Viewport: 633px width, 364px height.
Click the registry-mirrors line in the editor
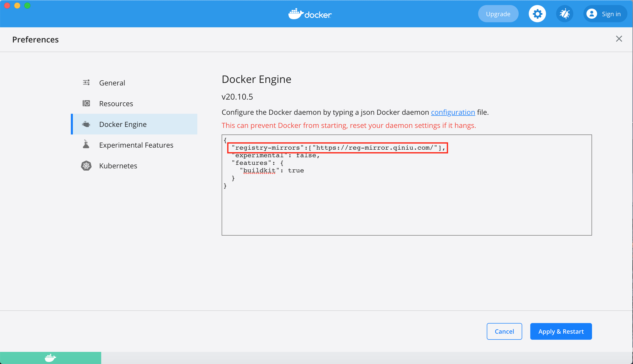tap(338, 148)
